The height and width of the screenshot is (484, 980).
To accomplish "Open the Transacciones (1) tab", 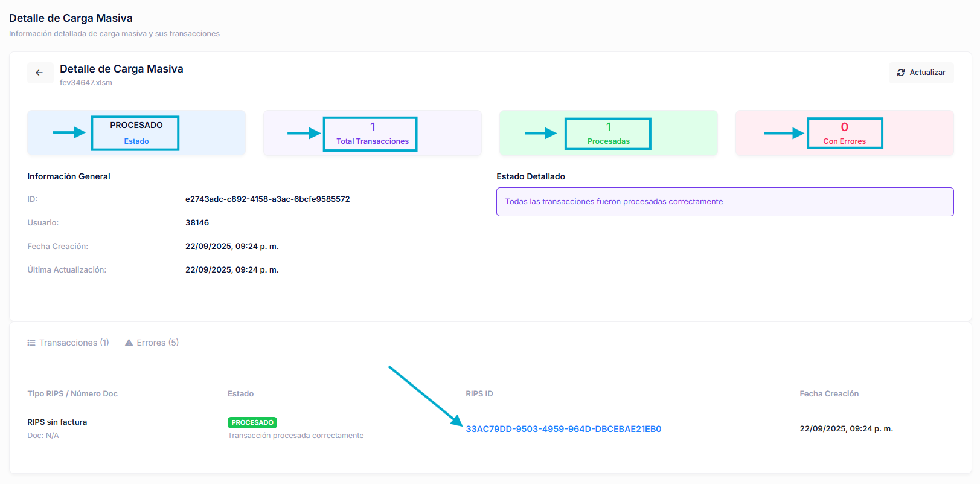I will click(x=68, y=343).
